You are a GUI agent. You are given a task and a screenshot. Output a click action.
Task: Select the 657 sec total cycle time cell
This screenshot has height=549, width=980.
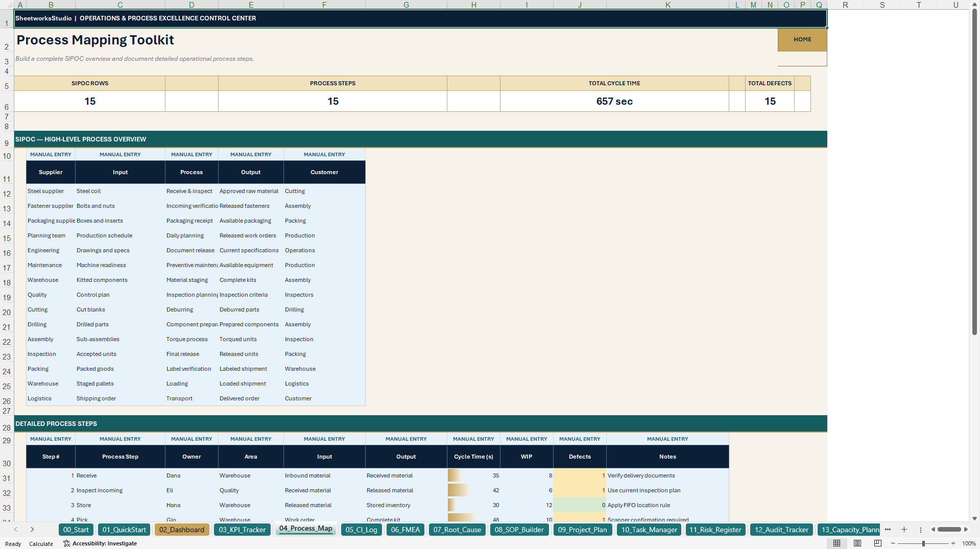pyautogui.click(x=614, y=101)
